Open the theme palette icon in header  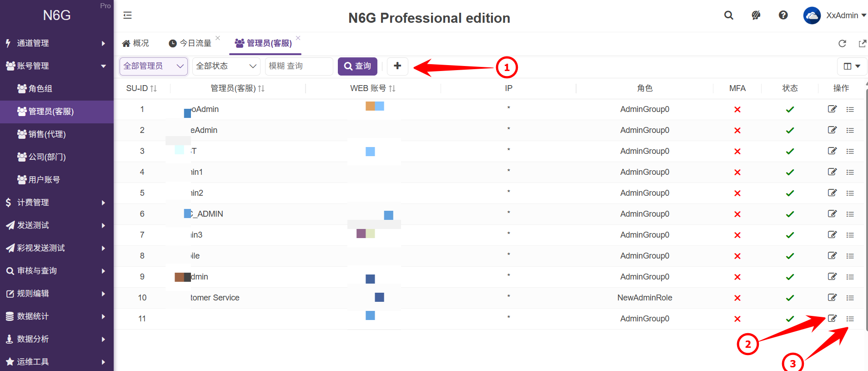756,15
